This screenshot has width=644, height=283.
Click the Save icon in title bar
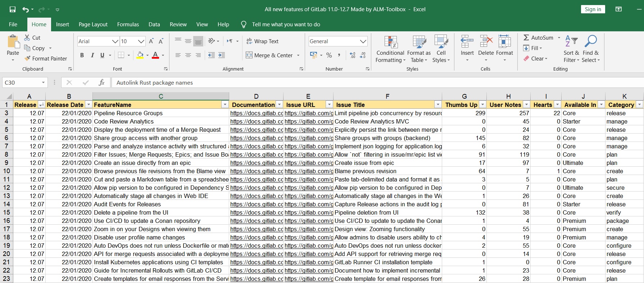coord(13,9)
